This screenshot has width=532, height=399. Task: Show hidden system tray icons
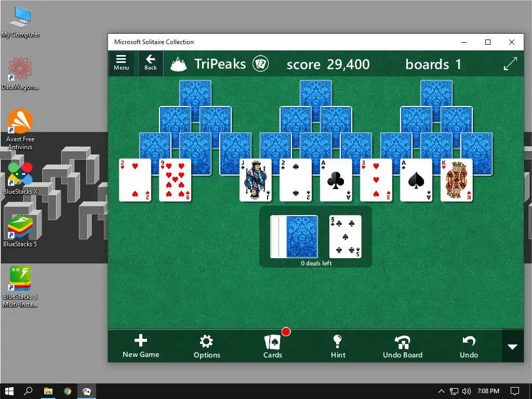tap(442, 391)
